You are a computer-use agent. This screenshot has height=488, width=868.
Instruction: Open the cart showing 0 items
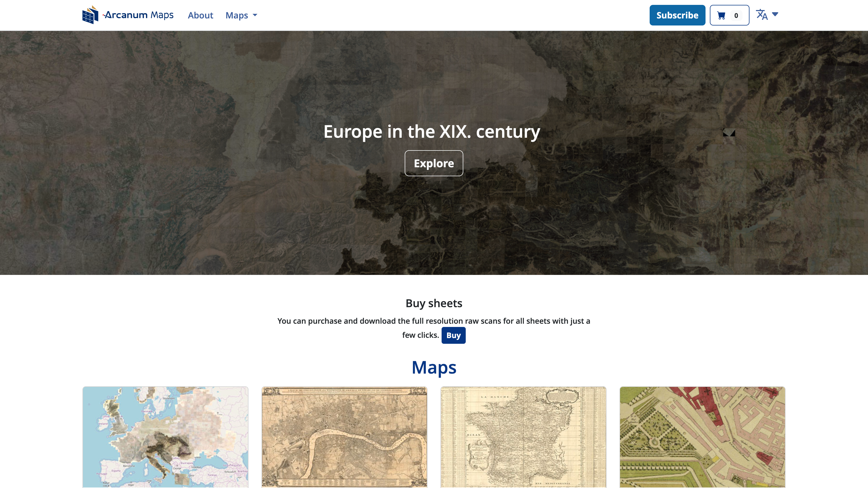[x=729, y=15]
